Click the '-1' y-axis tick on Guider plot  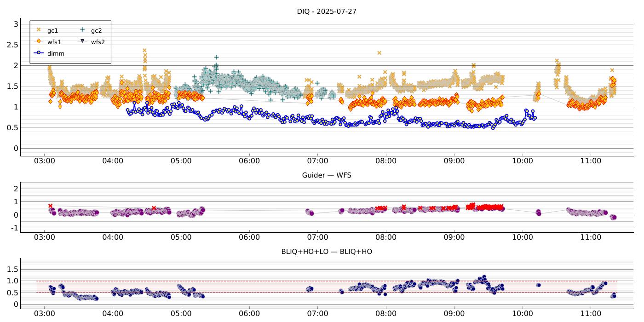[x=14, y=228]
